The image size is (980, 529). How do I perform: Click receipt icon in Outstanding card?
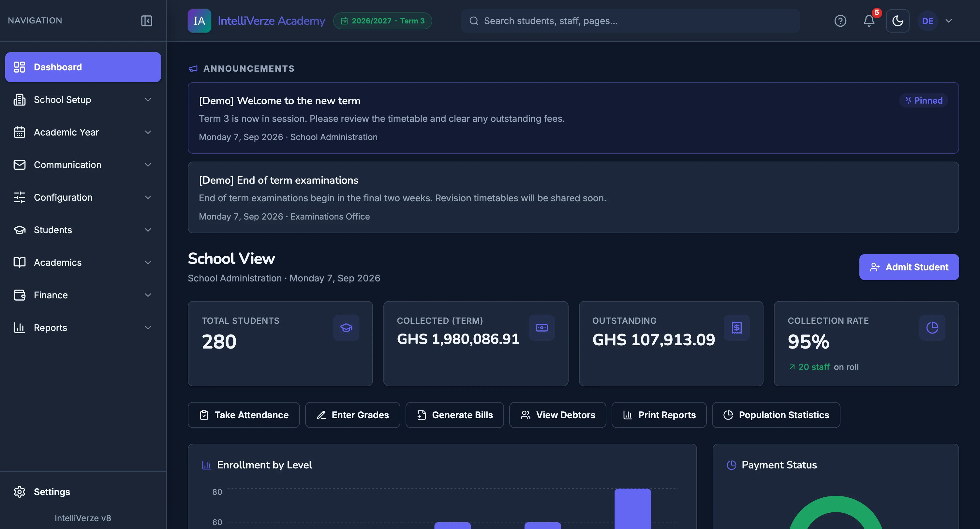click(x=737, y=328)
